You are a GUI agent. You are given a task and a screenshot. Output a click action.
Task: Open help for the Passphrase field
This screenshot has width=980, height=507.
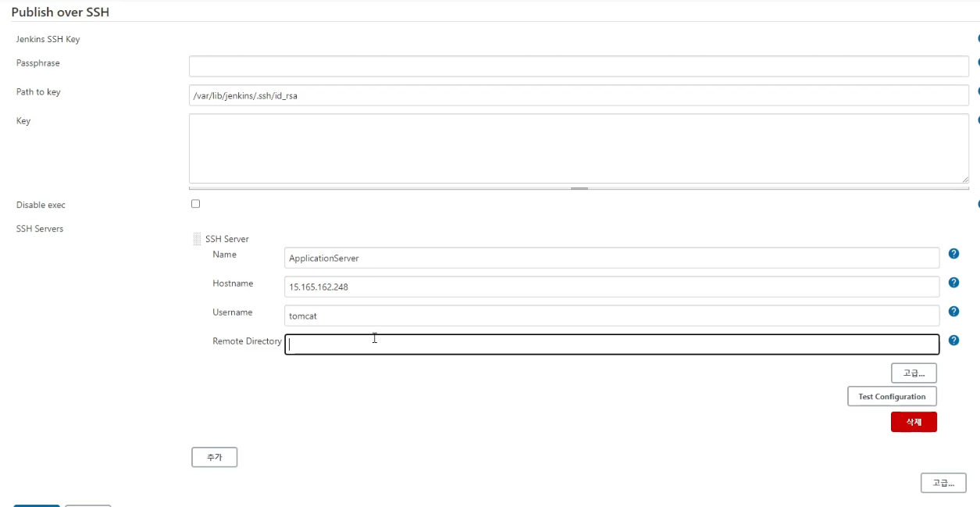(x=978, y=62)
